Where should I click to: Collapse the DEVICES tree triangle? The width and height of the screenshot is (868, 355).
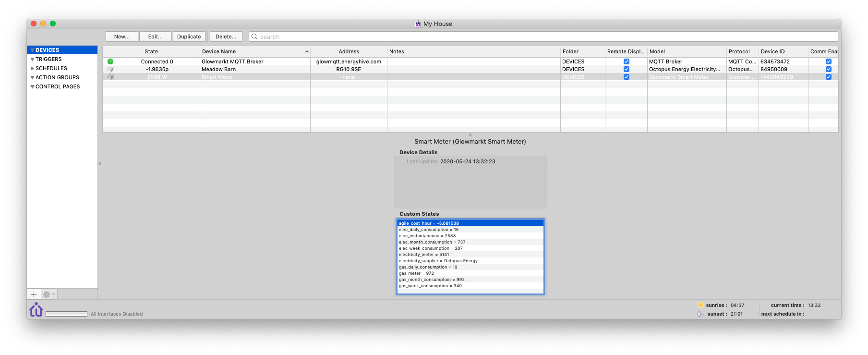point(32,50)
